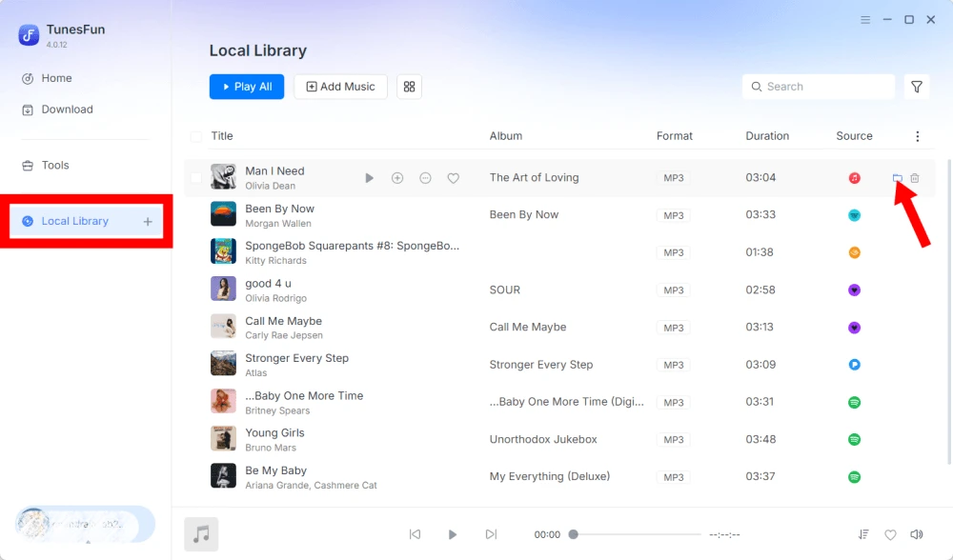Click Play All button

[x=247, y=87]
